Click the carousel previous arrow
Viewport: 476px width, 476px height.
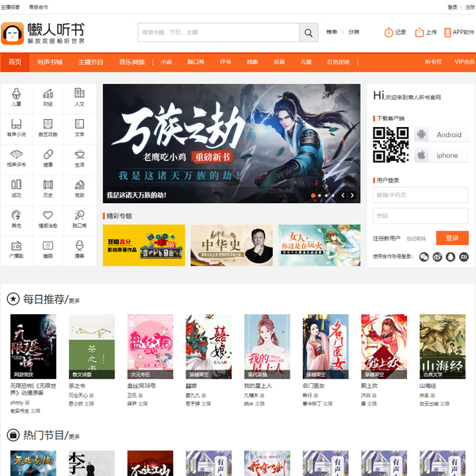[343, 194]
